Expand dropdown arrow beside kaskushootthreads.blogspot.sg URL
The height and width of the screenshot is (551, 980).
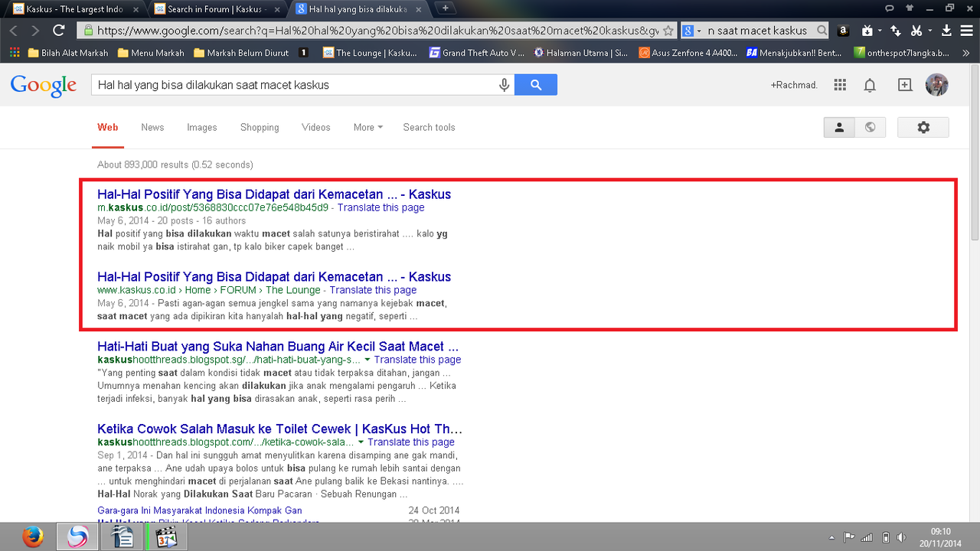click(x=367, y=360)
